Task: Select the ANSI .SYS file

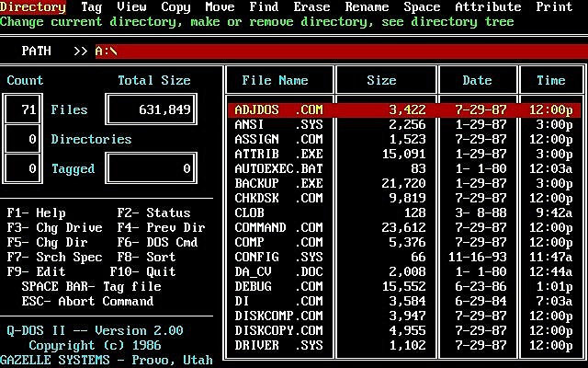Action: pyautogui.click(x=404, y=124)
